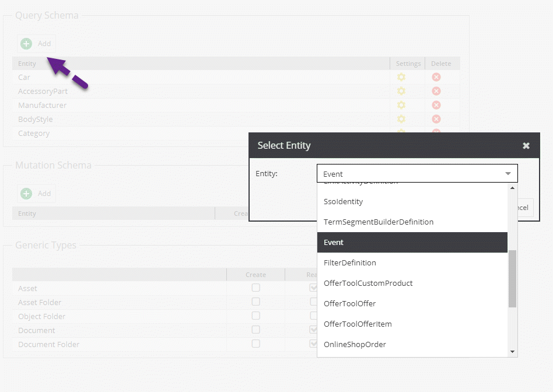This screenshot has width=553, height=392.
Task: Close the Select Entity dialog
Action: pyautogui.click(x=526, y=146)
